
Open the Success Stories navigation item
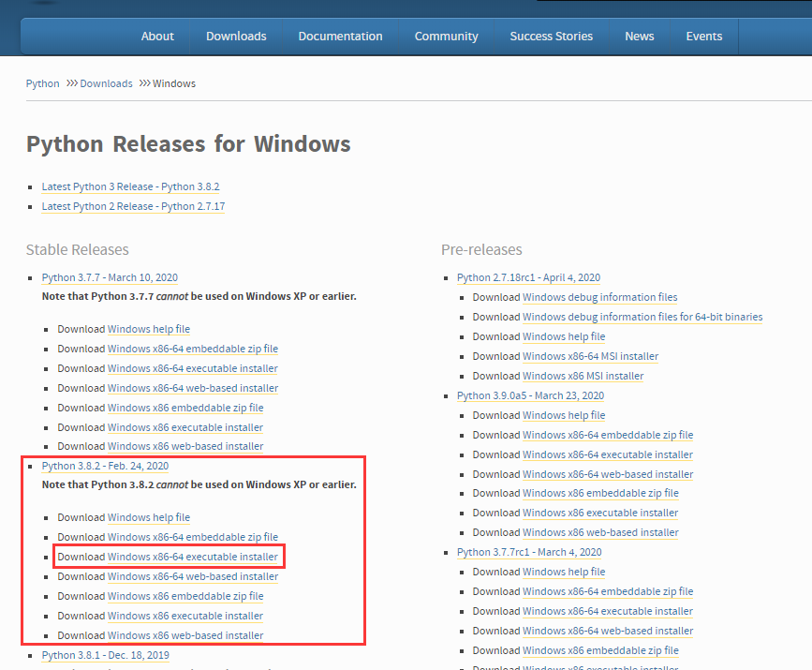pos(551,36)
